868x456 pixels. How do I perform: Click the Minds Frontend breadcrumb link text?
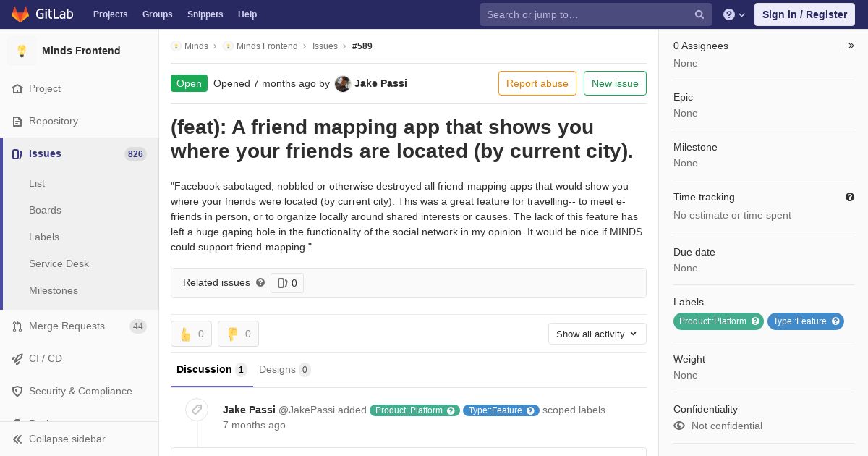point(267,46)
